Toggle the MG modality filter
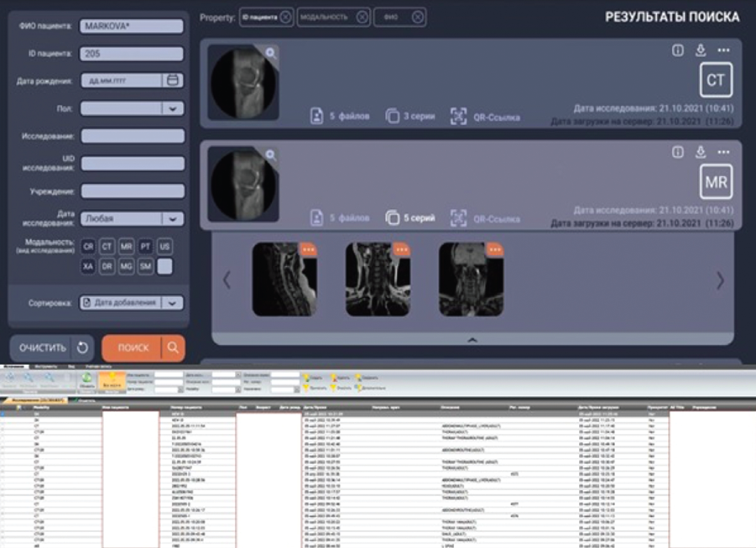The image size is (756, 548). [x=127, y=266]
